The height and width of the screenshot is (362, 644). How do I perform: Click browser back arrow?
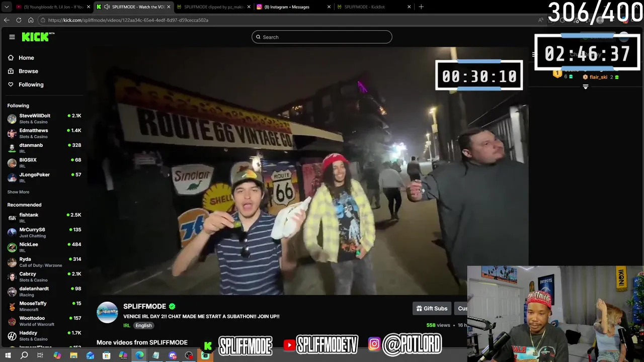pos(7,20)
